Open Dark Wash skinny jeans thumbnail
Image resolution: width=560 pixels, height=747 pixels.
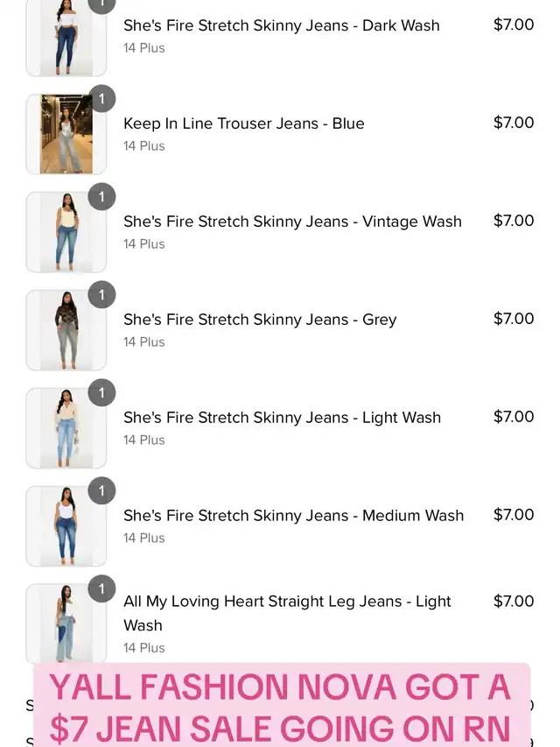coord(66,39)
